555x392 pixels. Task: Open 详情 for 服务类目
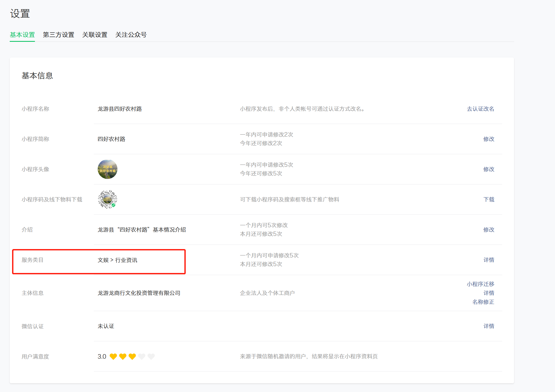pos(489,260)
